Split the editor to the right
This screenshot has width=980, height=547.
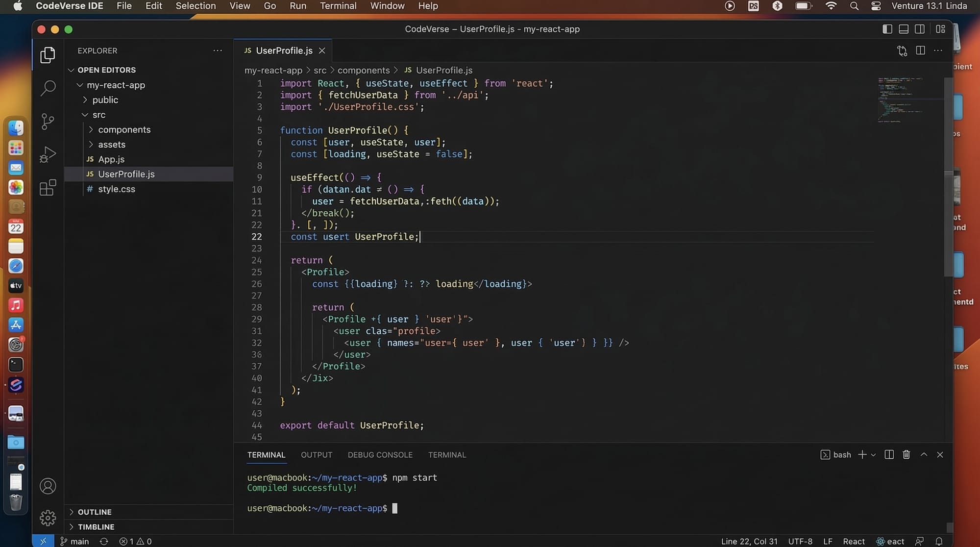(920, 50)
